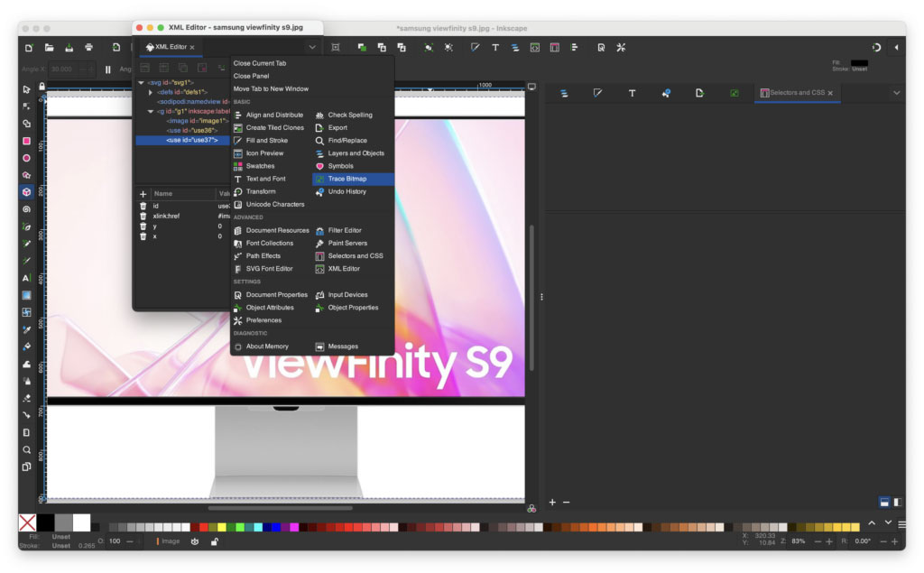Select the Spiral tool
This screenshot has width=924, height=573.
point(26,209)
